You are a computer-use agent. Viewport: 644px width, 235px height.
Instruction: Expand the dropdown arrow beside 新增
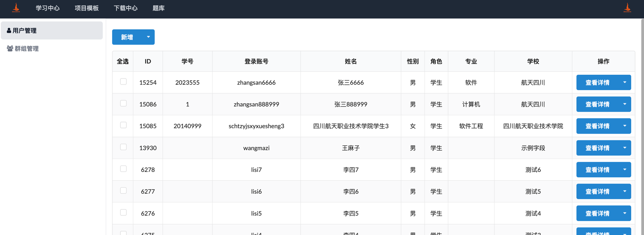(148, 37)
